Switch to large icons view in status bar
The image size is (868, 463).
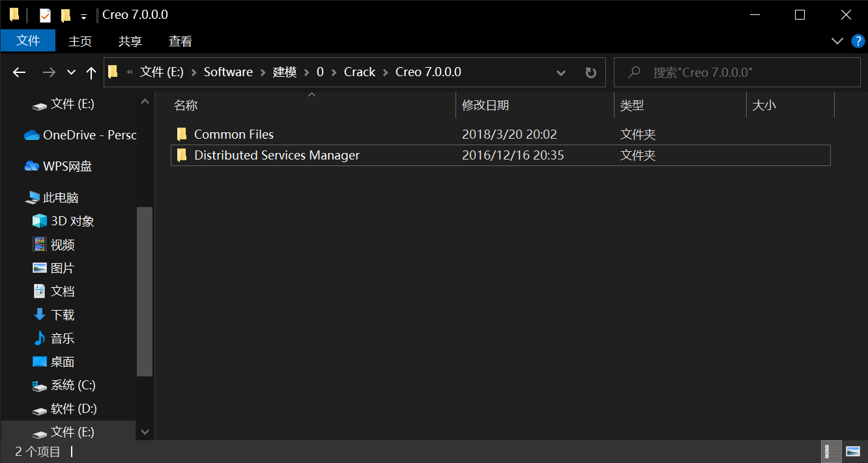coord(852,451)
